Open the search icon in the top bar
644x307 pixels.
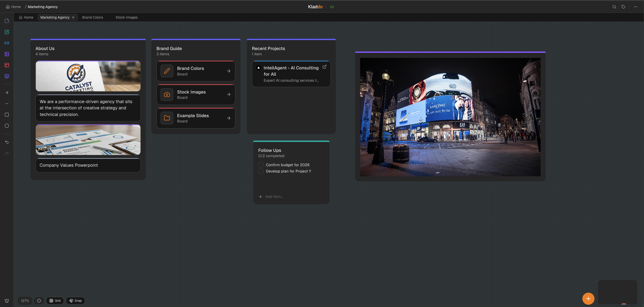(x=614, y=7)
